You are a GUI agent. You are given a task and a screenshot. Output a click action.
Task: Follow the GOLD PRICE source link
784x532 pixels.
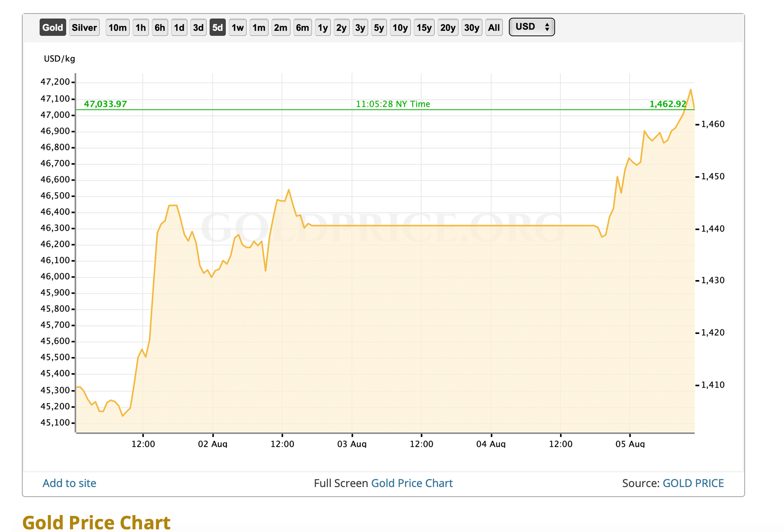point(693,483)
